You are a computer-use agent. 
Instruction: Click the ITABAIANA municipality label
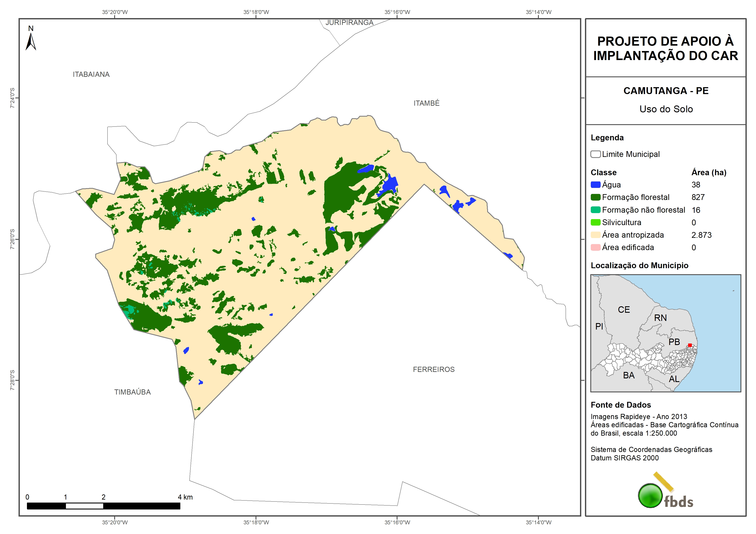[x=91, y=75]
